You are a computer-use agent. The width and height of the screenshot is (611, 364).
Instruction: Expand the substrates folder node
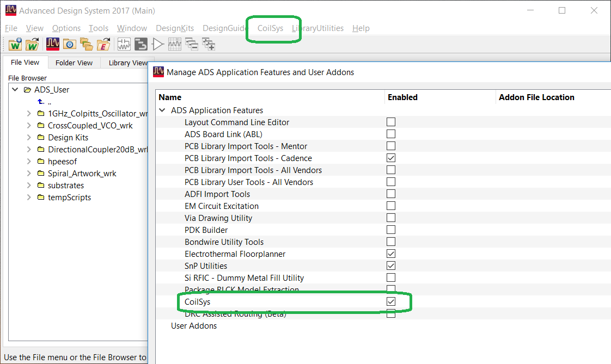click(29, 186)
